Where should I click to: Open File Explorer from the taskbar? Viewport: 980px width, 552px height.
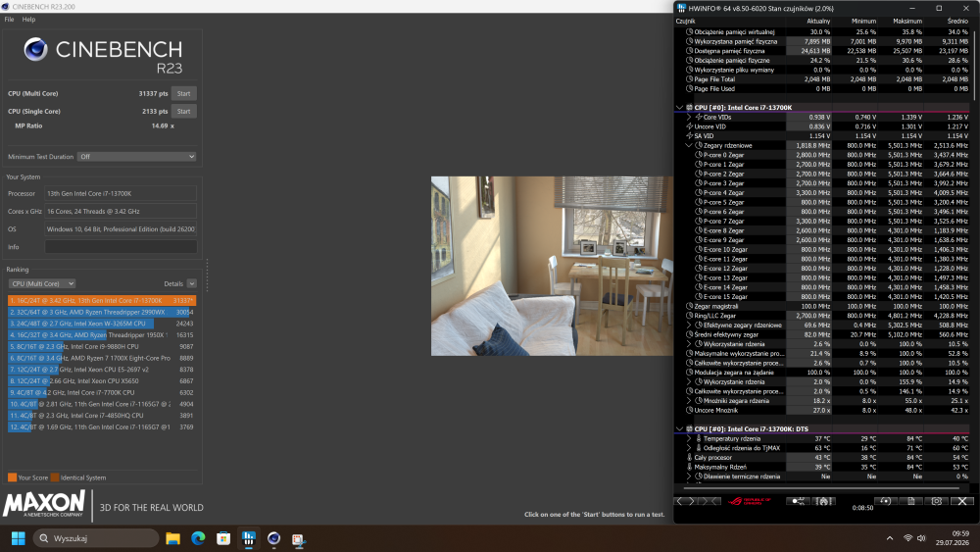(173, 538)
